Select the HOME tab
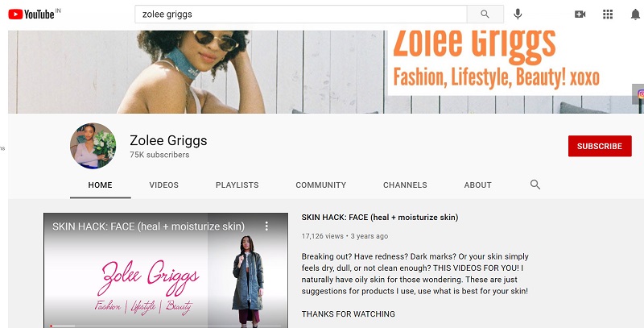The height and width of the screenshot is (328, 644). tap(100, 185)
